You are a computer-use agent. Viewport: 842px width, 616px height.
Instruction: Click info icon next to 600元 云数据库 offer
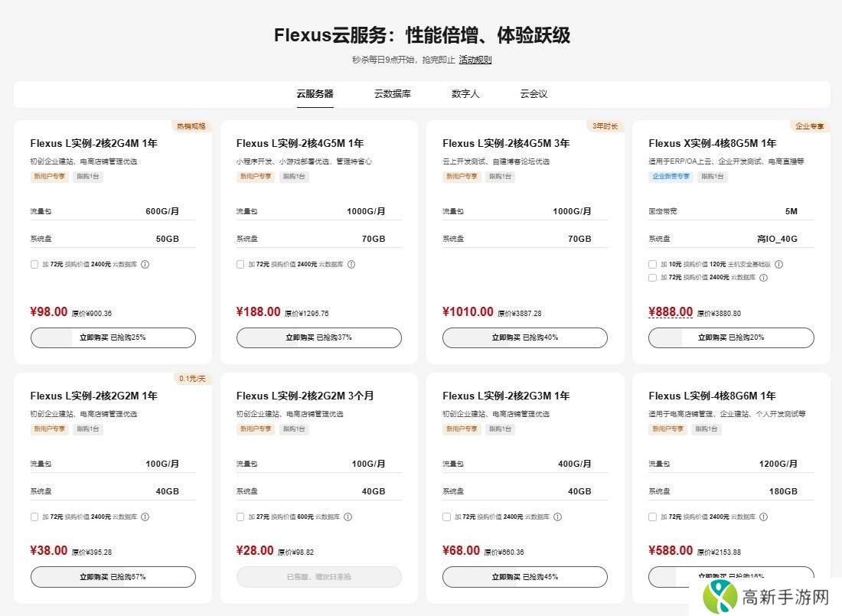click(x=348, y=517)
